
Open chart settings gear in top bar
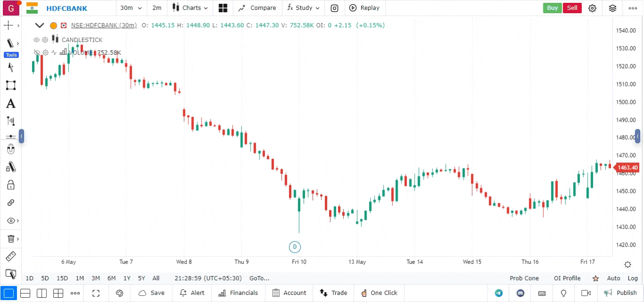pyautogui.click(x=593, y=8)
